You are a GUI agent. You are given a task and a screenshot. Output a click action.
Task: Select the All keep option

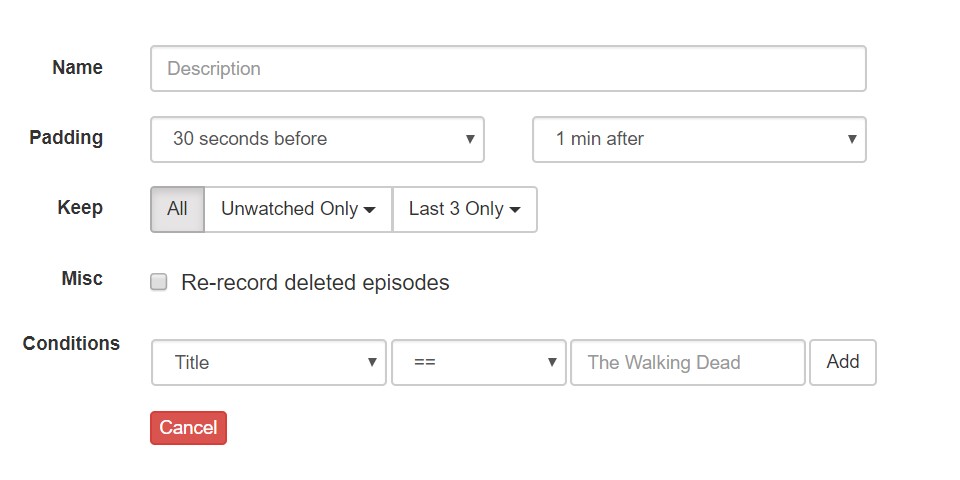point(177,209)
